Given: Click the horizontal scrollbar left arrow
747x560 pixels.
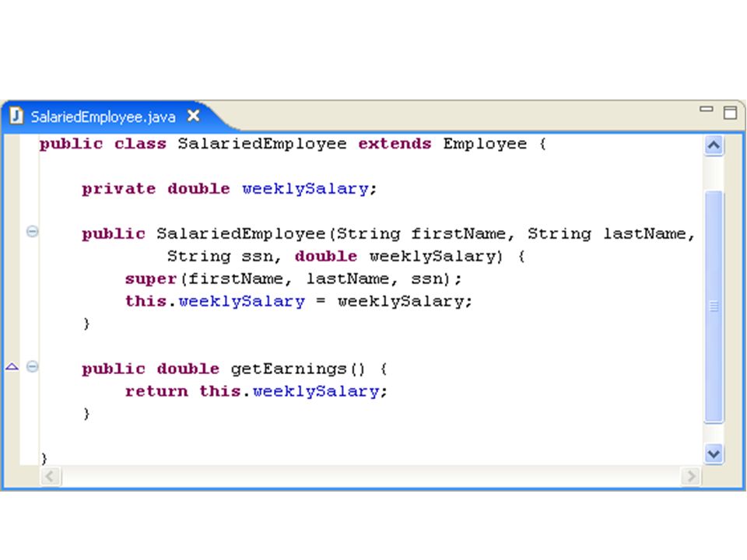Looking at the screenshot, I should click(x=50, y=476).
